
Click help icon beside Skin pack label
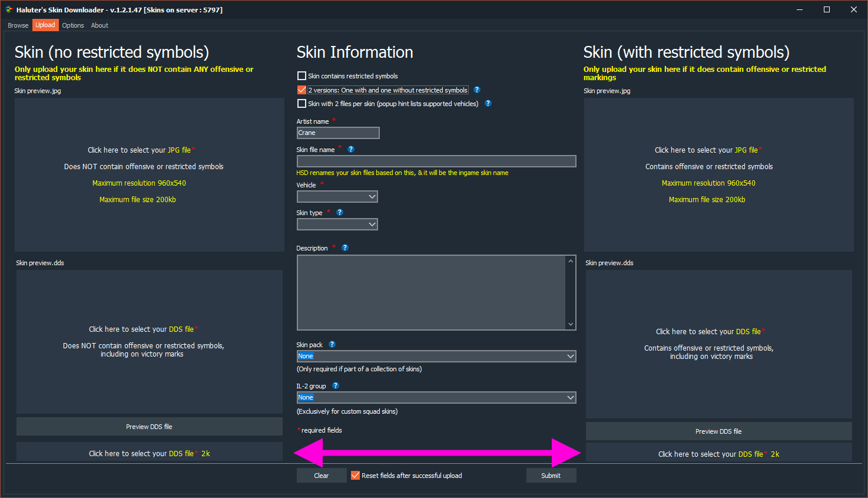coord(332,344)
